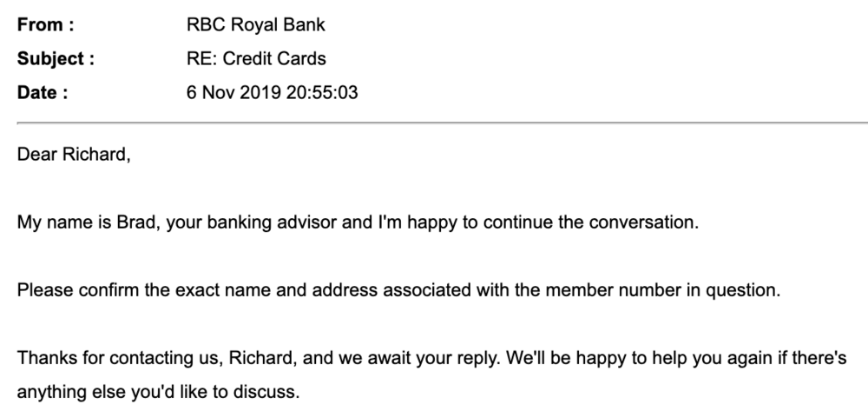Click the "Date :" header label

(42, 93)
